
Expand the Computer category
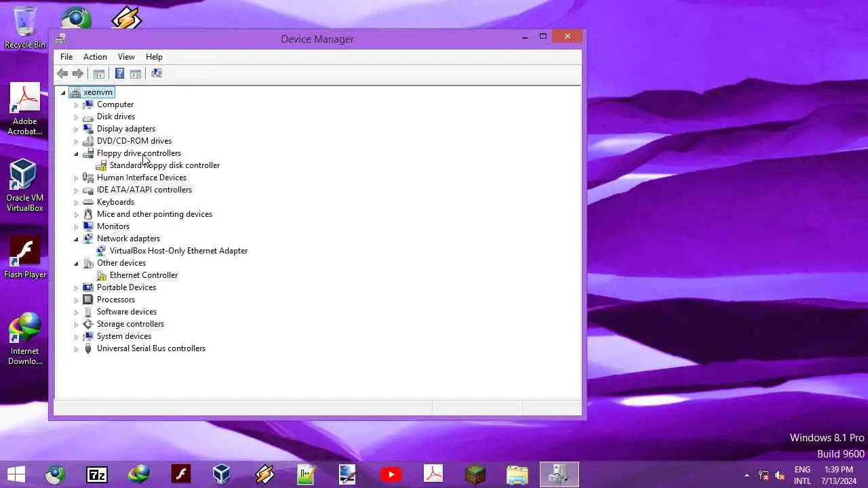coord(76,105)
